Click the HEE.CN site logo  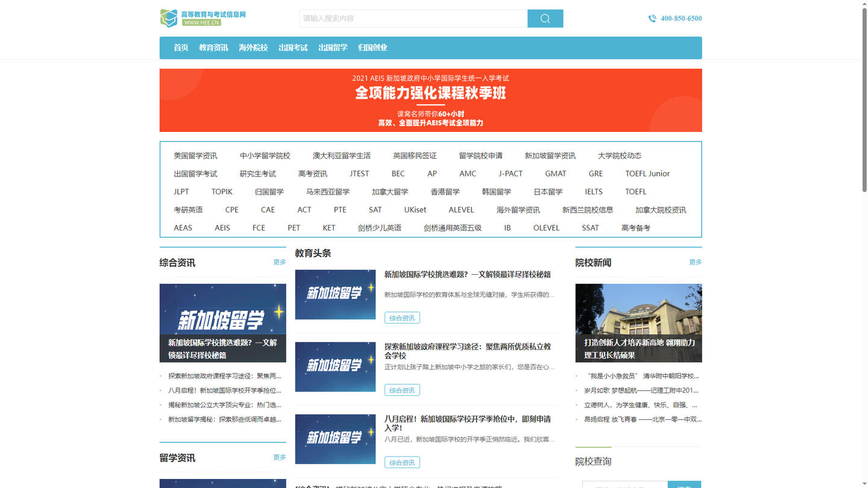(203, 18)
